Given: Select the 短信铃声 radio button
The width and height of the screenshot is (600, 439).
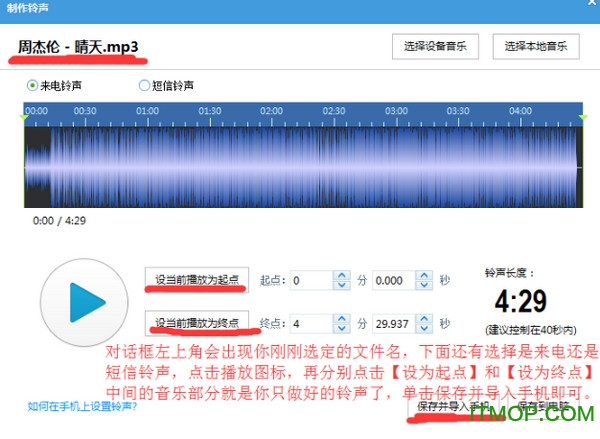Looking at the screenshot, I should pos(144,85).
